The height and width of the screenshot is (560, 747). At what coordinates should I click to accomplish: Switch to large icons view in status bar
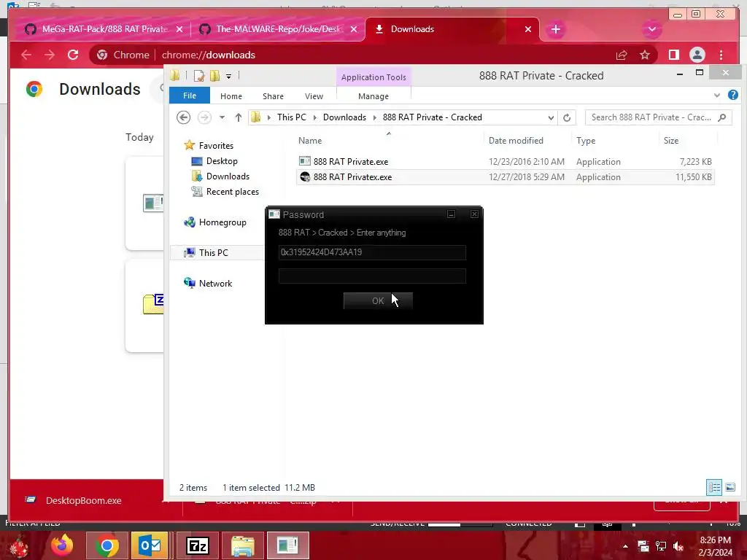(729, 487)
